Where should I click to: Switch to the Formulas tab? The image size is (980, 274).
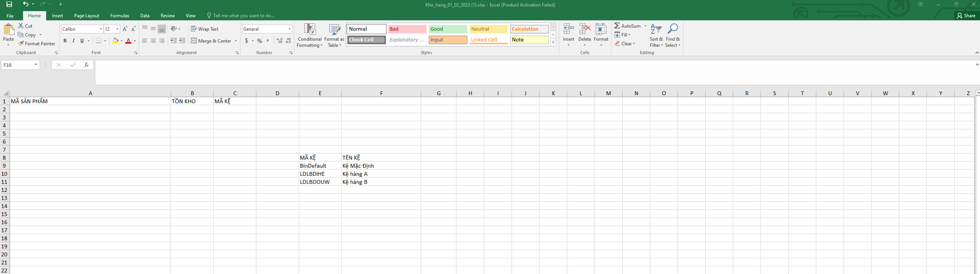point(120,16)
